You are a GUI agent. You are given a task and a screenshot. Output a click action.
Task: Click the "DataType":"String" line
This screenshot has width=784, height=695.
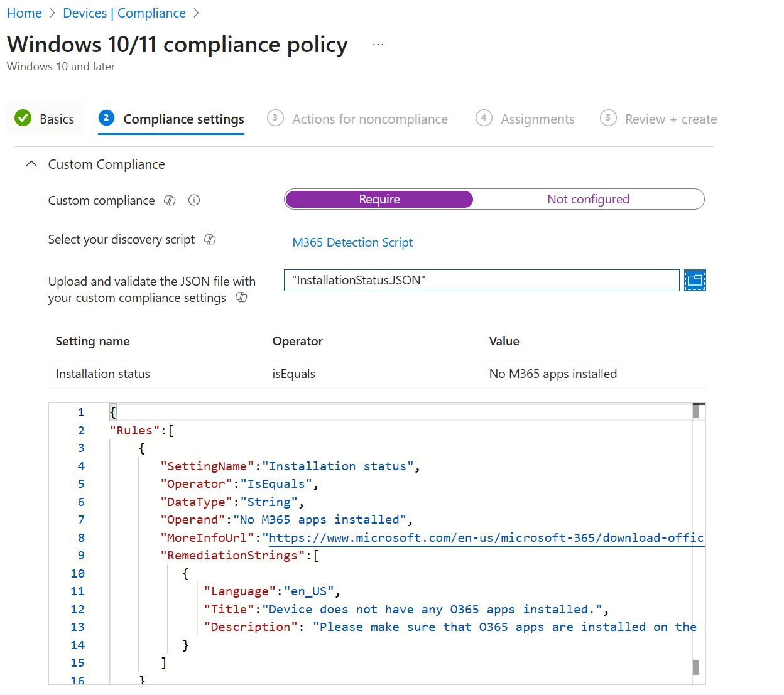(232, 502)
